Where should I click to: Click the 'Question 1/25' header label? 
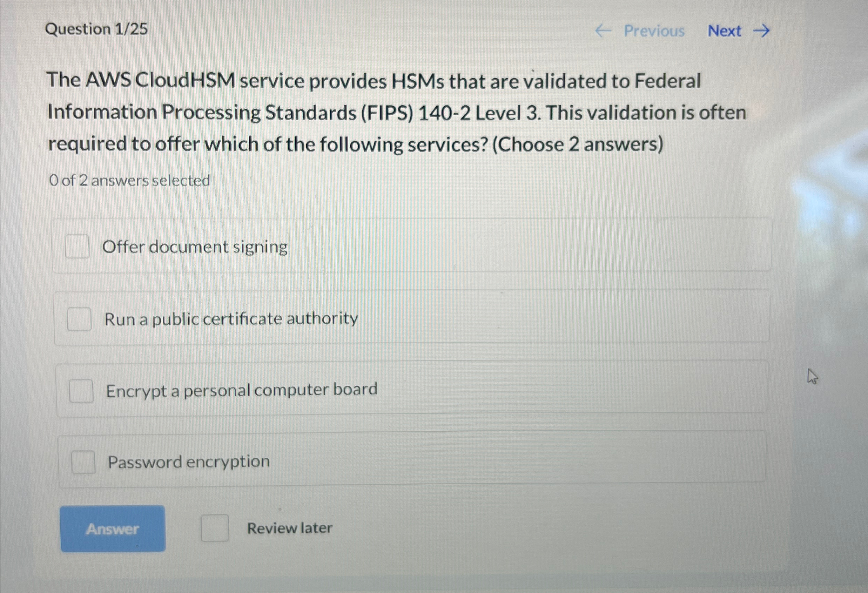point(96,30)
